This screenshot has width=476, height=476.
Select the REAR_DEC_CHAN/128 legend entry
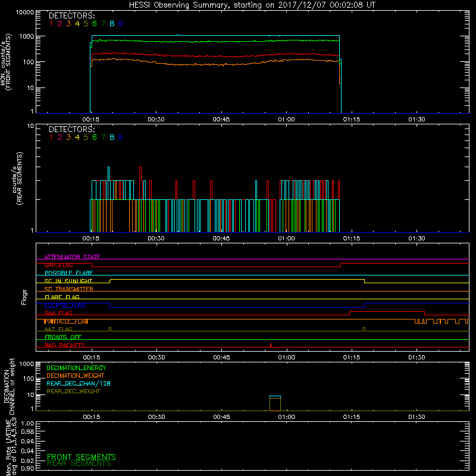(x=79, y=383)
